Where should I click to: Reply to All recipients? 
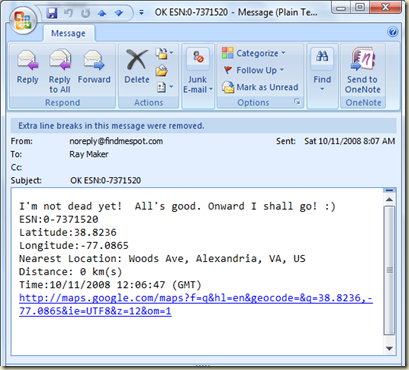(x=60, y=71)
